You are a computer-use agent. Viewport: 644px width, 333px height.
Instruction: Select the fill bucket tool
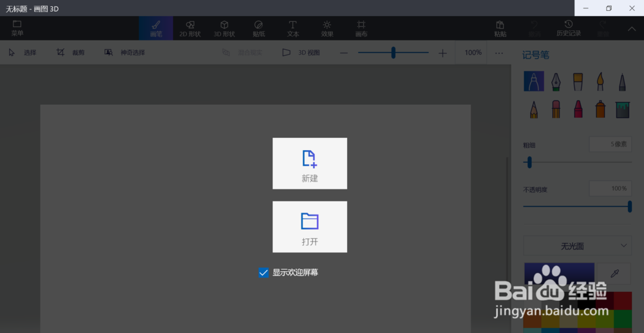(623, 109)
